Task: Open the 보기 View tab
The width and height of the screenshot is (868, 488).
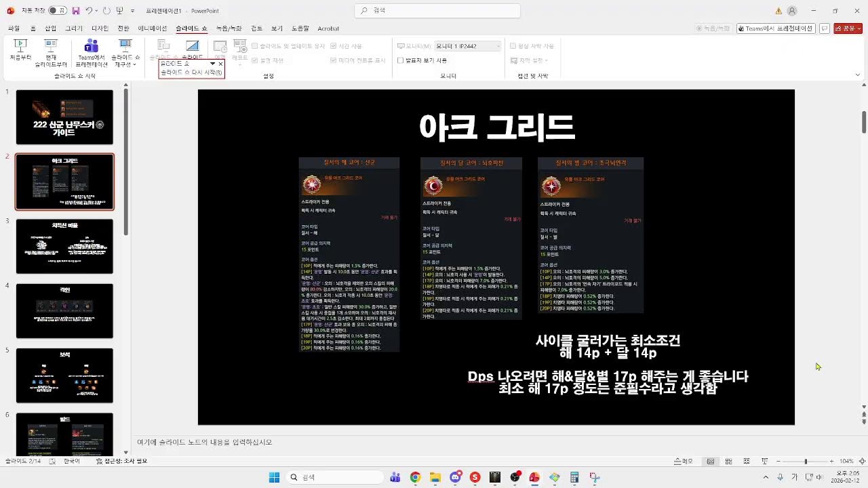Action: [x=277, y=28]
